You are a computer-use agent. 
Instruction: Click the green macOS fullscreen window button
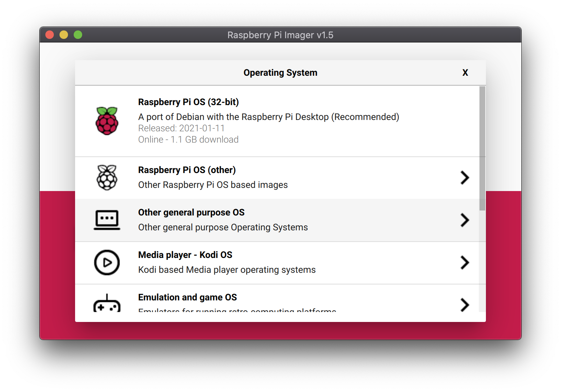click(x=78, y=35)
